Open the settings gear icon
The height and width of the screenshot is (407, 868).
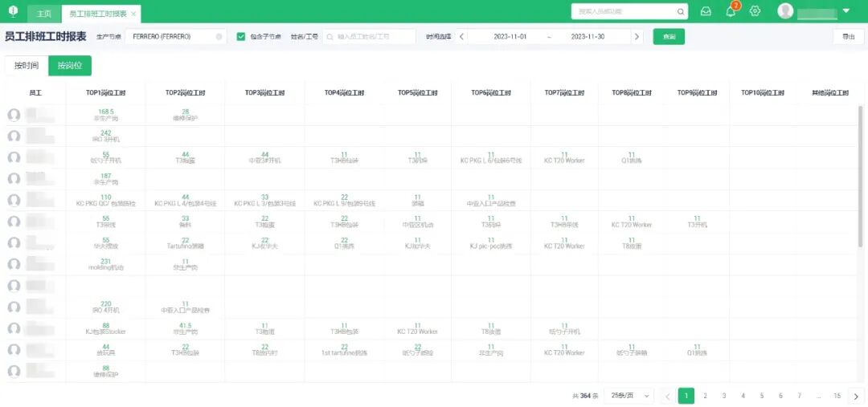755,11
